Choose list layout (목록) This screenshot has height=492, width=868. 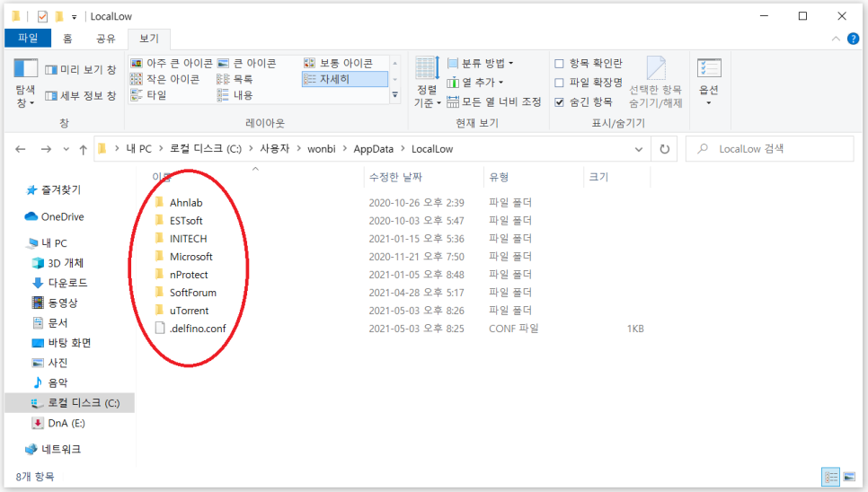(x=235, y=79)
